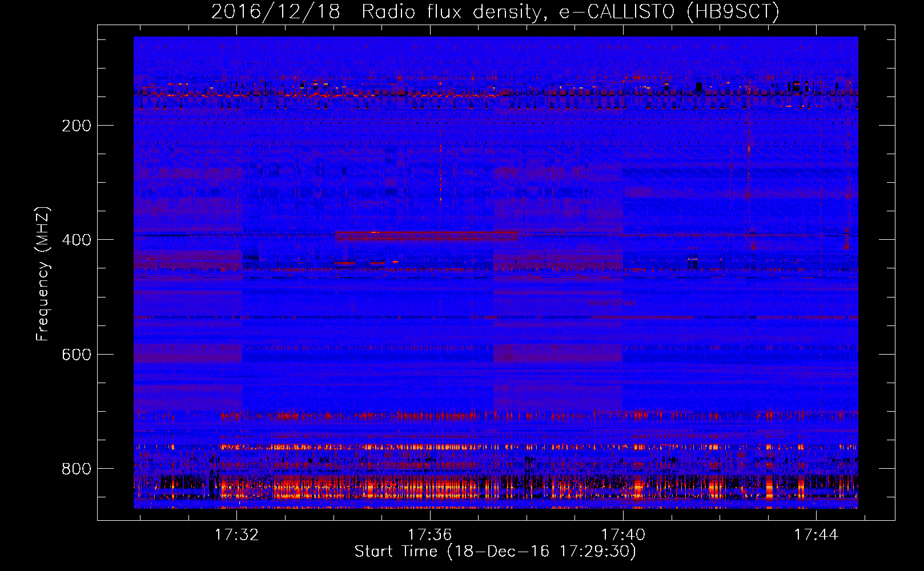Click the 'Start Time (18-Dec-16 17:29:30)' axis title
Image resolution: width=924 pixels, height=571 pixels.
coord(495,552)
